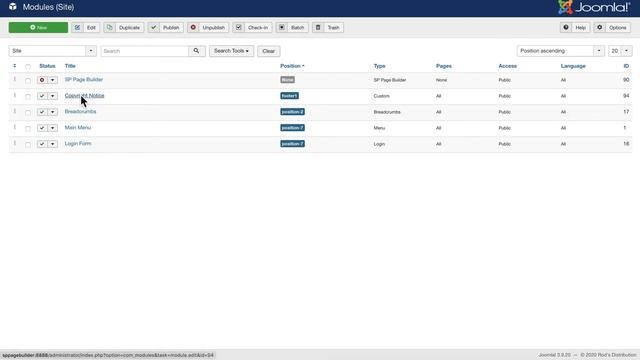
Task: Click drag handle icon of Login Form row
Action: (x=15, y=143)
